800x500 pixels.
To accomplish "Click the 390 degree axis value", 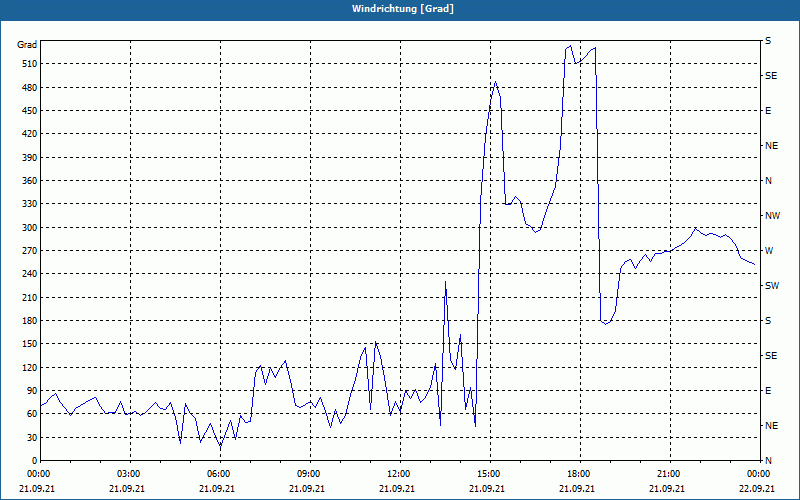I will point(30,158).
